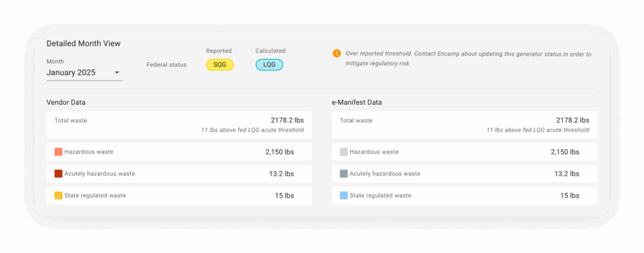Select the e-Manifest Data Total waste row
644x253 pixels.
click(464, 125)
